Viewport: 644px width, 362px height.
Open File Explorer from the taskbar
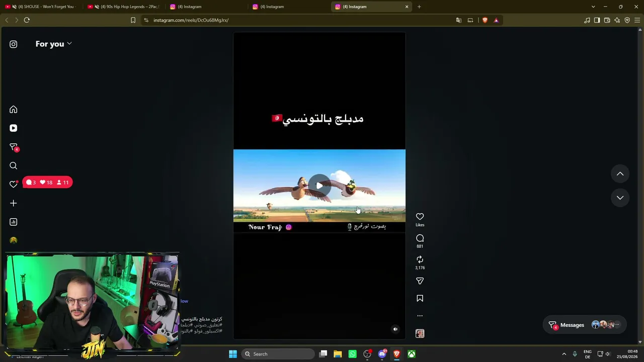pos(338,354)
